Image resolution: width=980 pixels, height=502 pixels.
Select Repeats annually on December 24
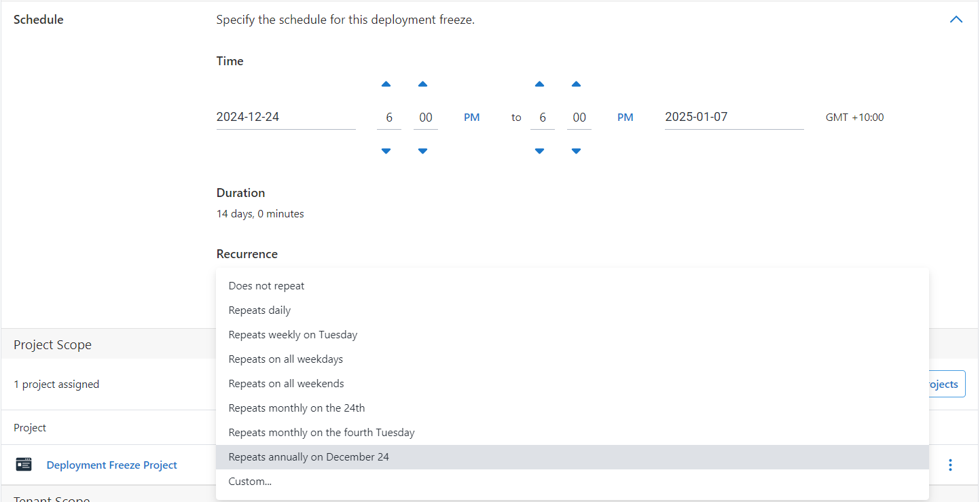(308, 456)
